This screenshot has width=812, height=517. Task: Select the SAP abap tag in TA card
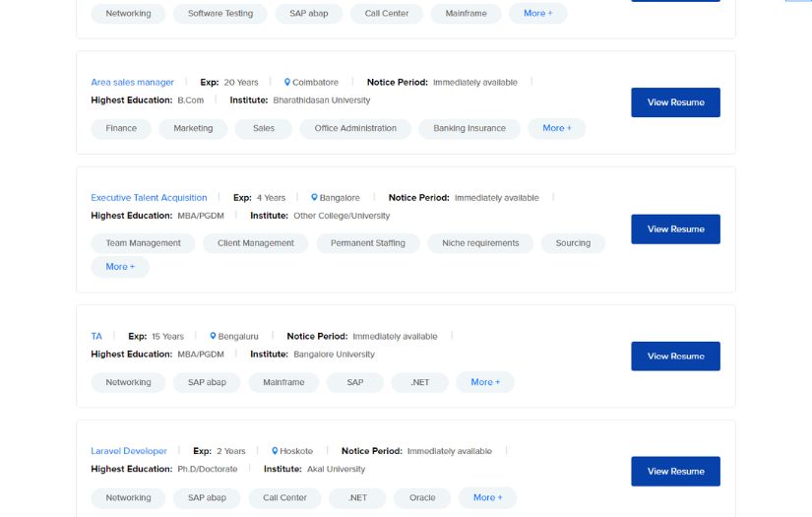click(x=207, y=382)
